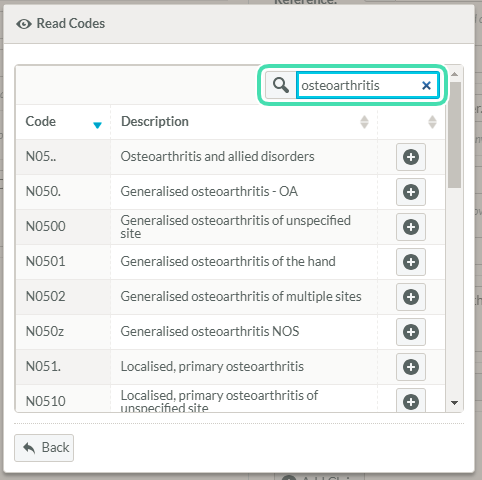Screen dimensions: 482x480
Task: Click the scrollbar up arrow
Action: (x=455, y=74)
